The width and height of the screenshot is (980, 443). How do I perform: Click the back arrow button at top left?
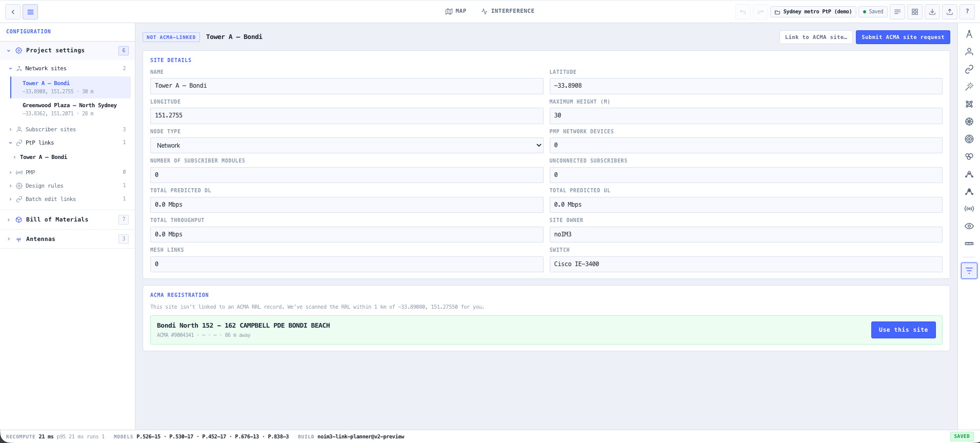(x=13, y=12)
